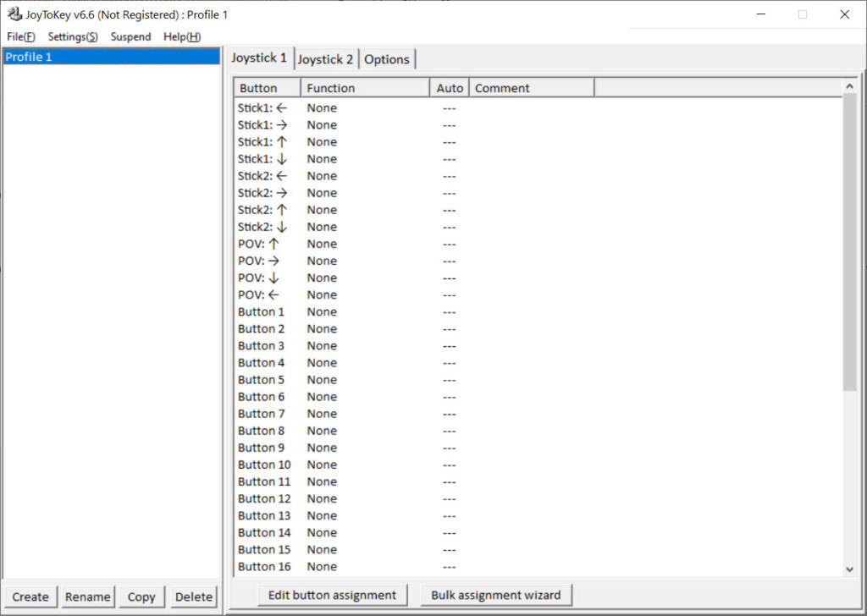
Task: Click the None function of Button 1
Action: (322, 311)
